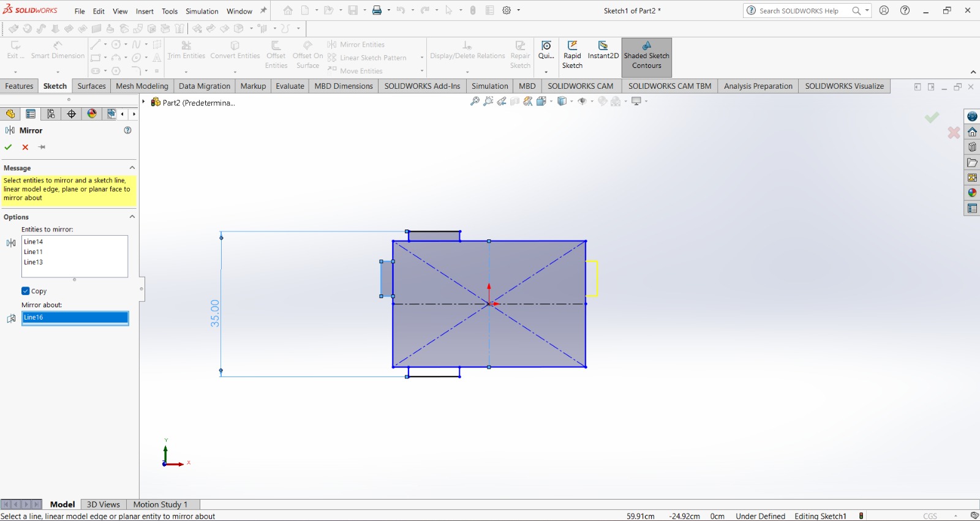The image size is (980, 521).
Task: Expand the Part2 flyout tree
Action: (144, 102)
